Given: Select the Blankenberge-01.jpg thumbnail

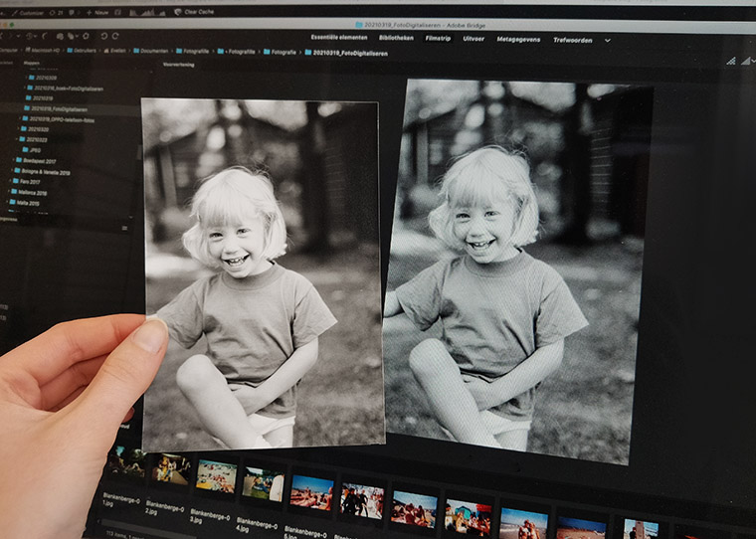Looking at the screenshot, I should (x=126, y=462).
